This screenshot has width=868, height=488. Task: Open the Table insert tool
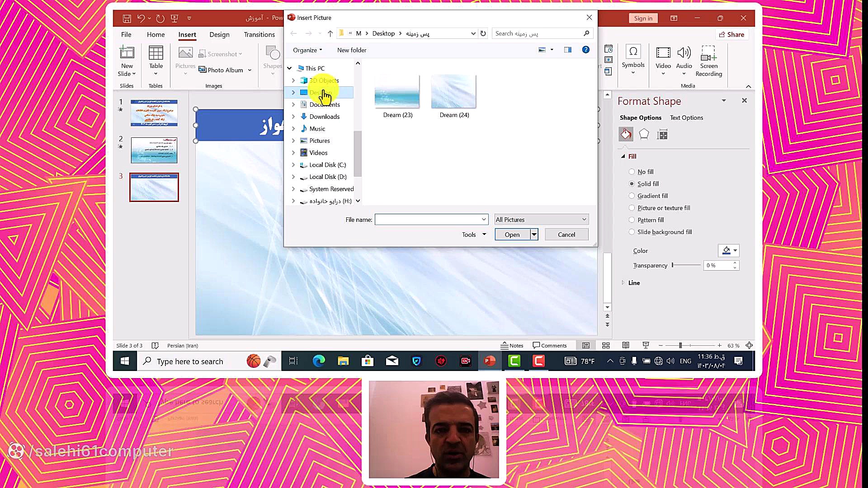point(156,61)
